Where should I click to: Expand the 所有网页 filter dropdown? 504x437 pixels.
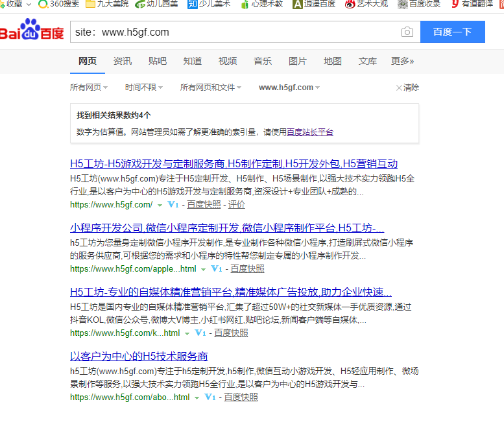coord(88,88)
